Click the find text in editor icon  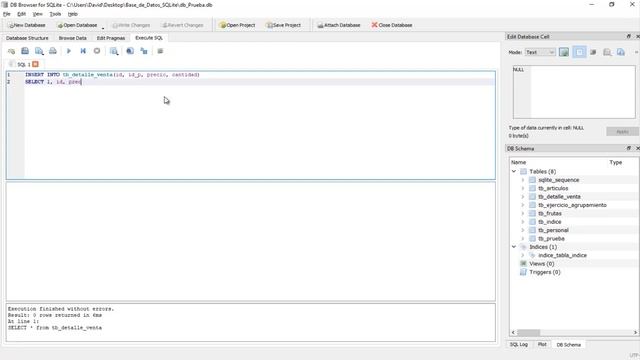point(130,51)
